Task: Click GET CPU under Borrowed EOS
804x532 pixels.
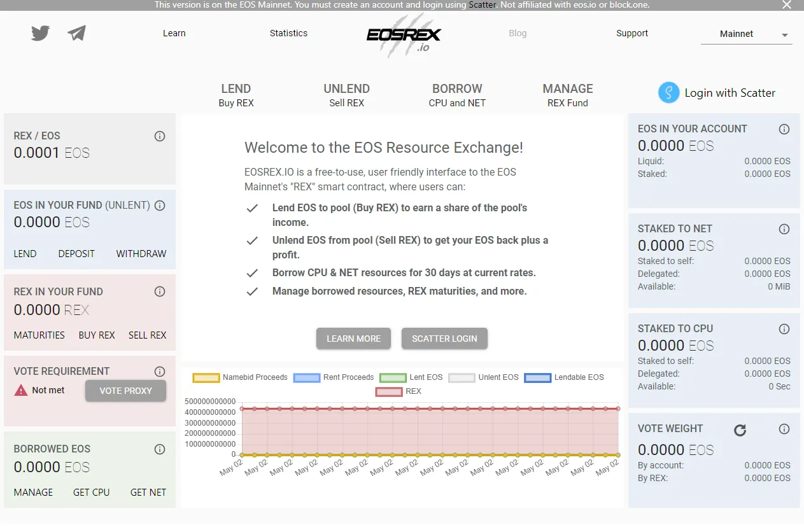Action: (x=92, y=492)
